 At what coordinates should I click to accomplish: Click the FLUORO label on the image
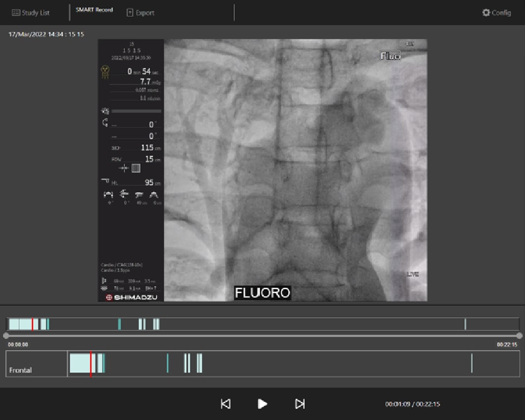tap(262, 293)
